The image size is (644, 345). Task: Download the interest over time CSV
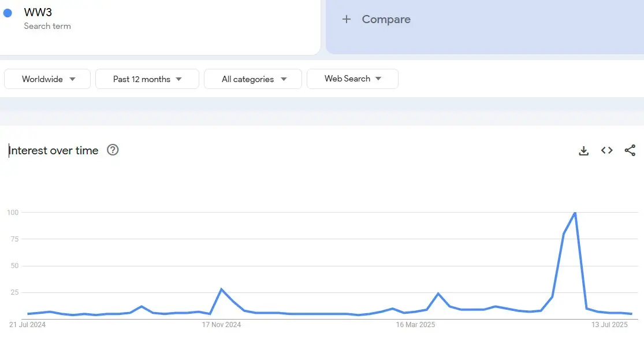click(x=583, y=151)
